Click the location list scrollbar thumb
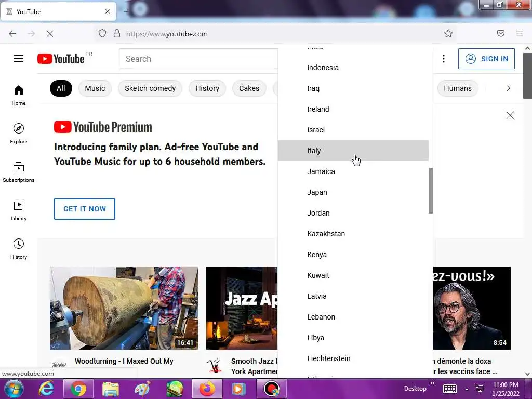532x399 pixels. 431,191
